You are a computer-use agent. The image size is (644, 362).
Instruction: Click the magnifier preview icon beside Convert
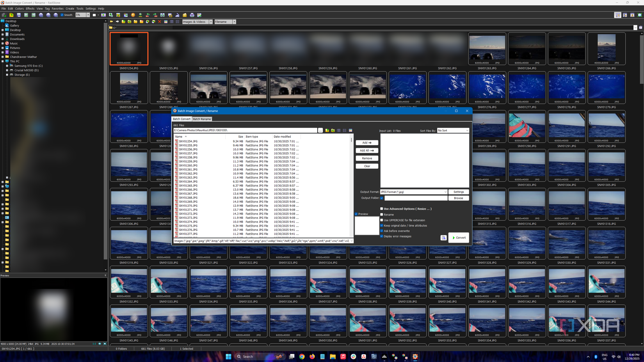click(444, 238)
